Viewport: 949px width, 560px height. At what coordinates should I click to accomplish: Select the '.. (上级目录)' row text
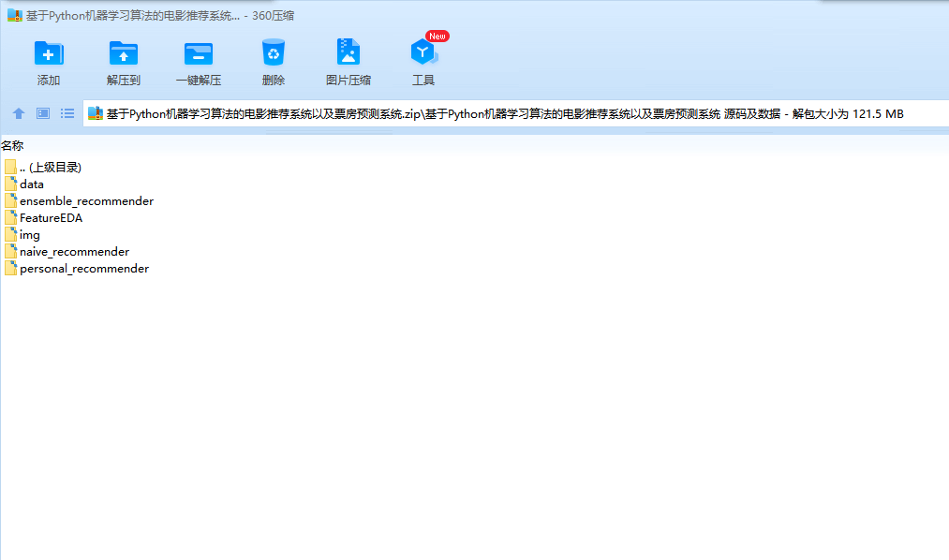51,168
